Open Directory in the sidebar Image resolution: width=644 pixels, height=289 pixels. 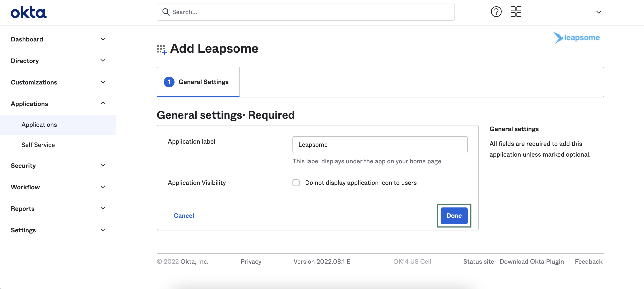point(25,61)
